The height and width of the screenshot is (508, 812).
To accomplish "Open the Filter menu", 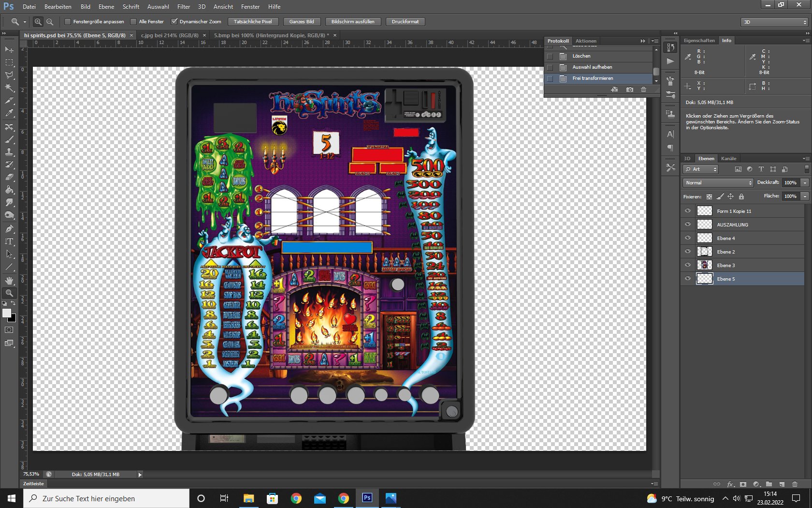I will pyautogui.click(x=184, y=7).
